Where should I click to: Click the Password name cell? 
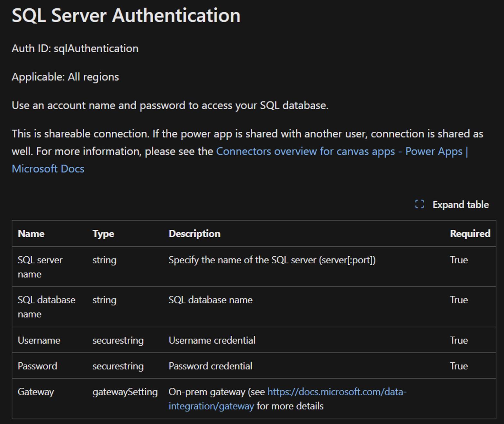(x=37, y=366)
